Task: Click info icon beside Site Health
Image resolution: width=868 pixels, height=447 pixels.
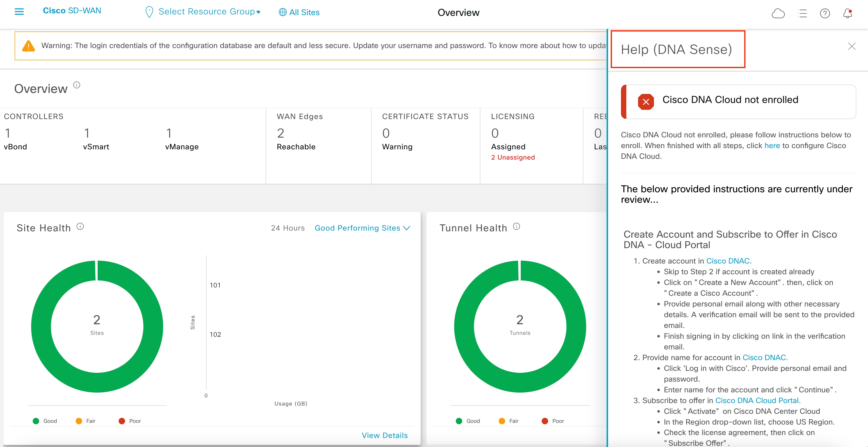Action: pos(80,226)
